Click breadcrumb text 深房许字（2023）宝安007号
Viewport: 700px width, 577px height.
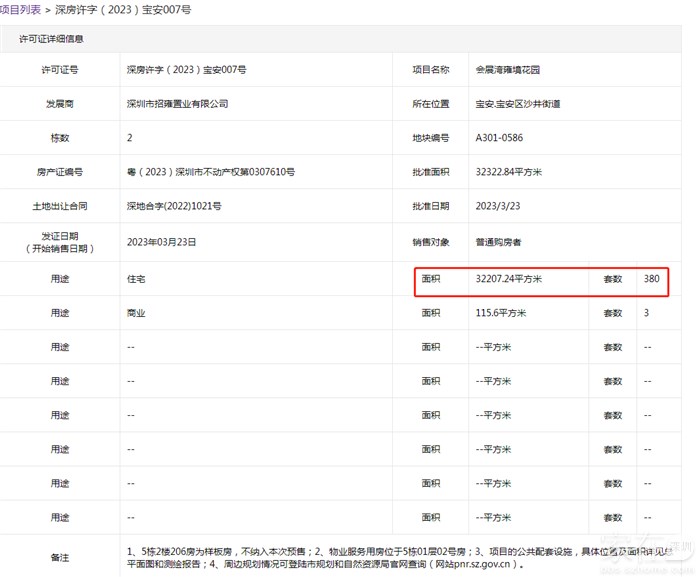pyautogui.click(x=124, y=9)
